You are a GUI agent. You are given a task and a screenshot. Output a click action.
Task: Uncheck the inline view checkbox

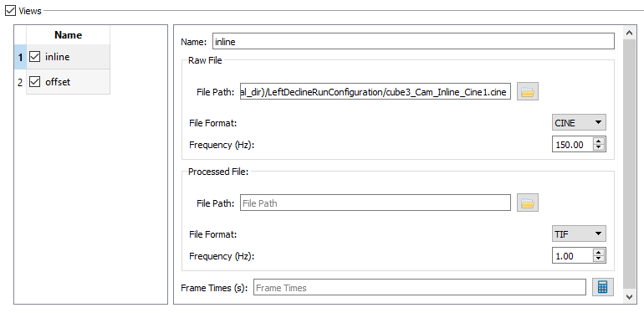tap(35, 57)
